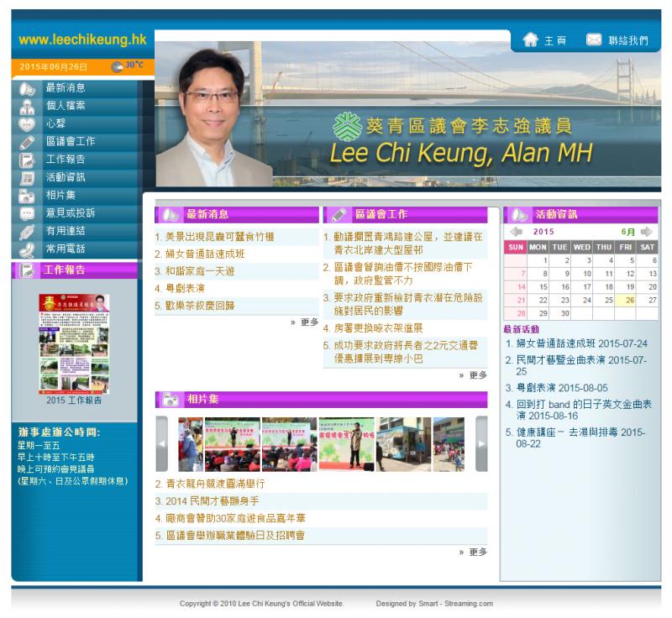Open 活動資訊 in the sidebar menu
Screen dimensions: 672x618
(66, 177)
